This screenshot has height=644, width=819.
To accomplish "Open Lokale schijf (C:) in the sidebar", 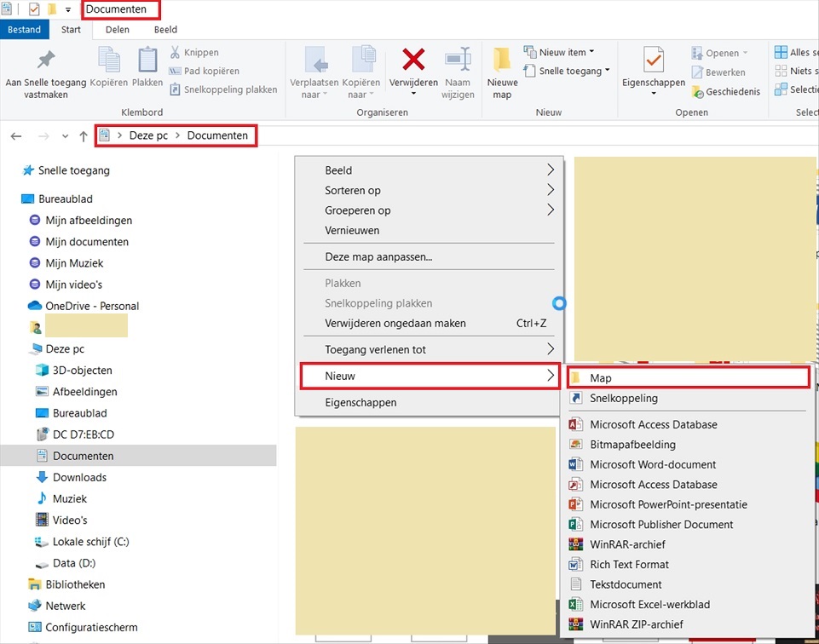I will (81, 541).
